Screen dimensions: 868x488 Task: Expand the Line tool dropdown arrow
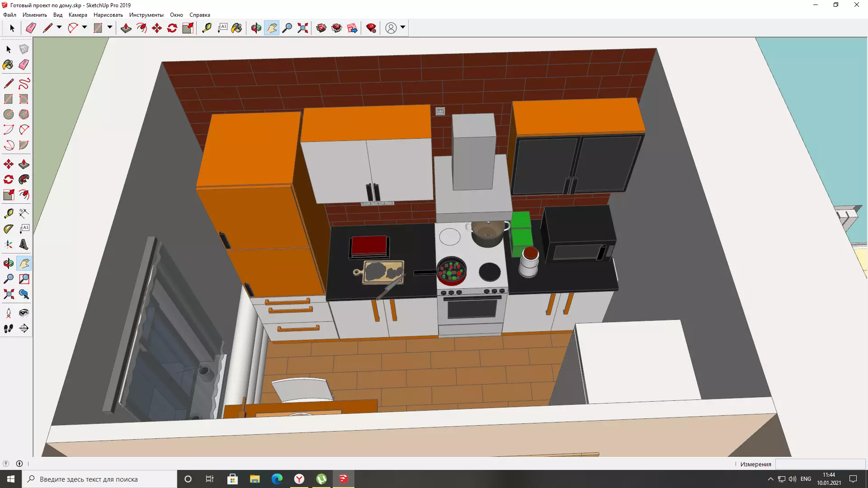click(59, 28)
